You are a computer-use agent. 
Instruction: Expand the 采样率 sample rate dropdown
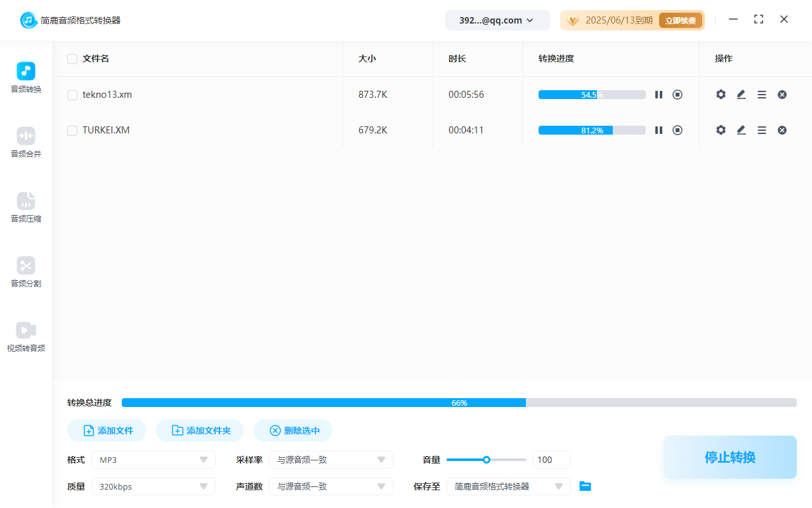click(x=331, y=460)
